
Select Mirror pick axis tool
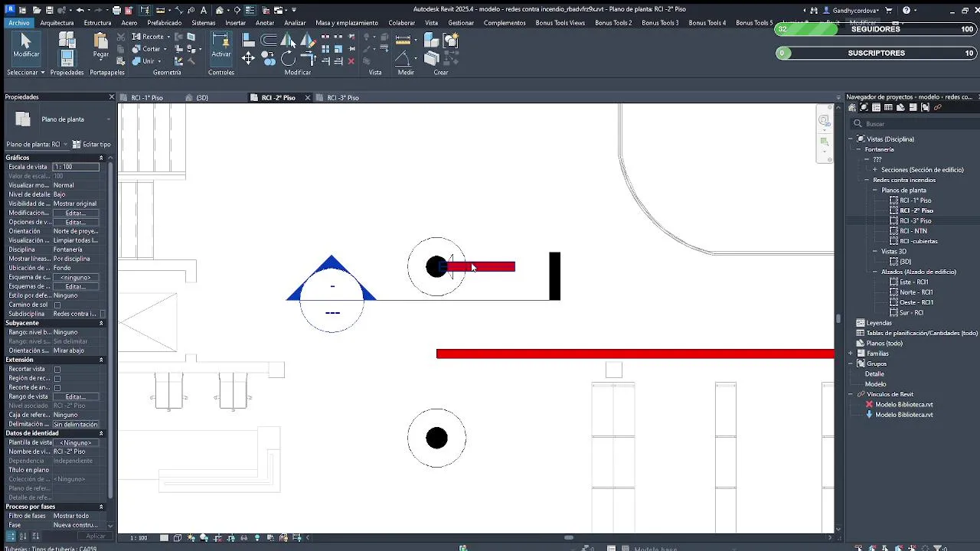pyautogui.click(x=288, y=40)
